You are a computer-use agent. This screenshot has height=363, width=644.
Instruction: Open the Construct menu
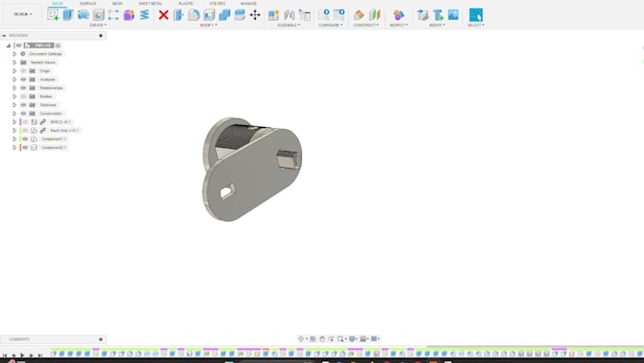(x=366, y=25)
